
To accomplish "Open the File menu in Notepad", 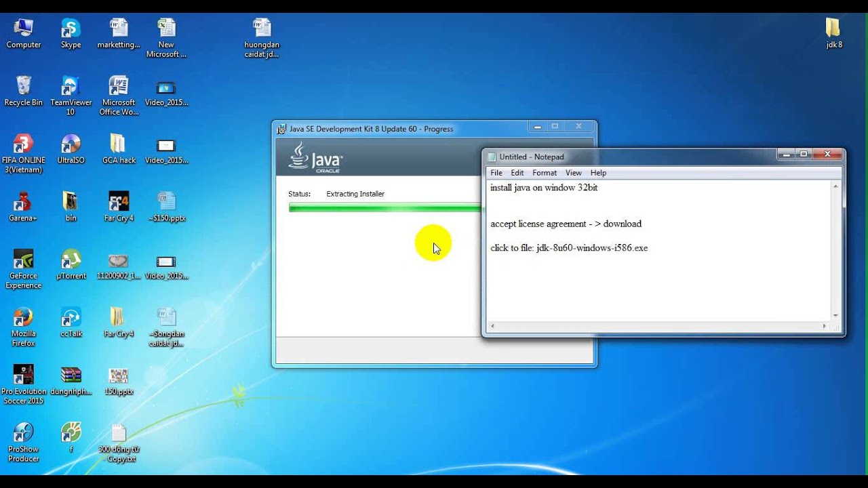I will pyautogui.click(x=496, y=173).
